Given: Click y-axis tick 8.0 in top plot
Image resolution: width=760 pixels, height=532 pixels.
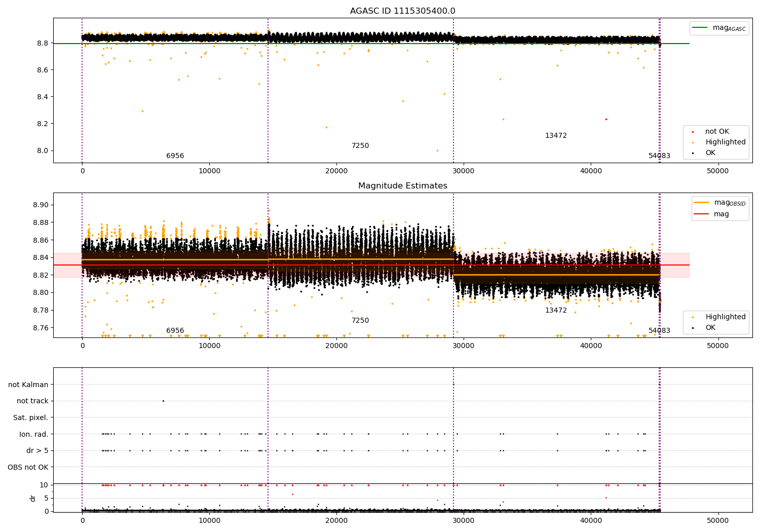Looking at the screenshot, I should pos(43,150).
